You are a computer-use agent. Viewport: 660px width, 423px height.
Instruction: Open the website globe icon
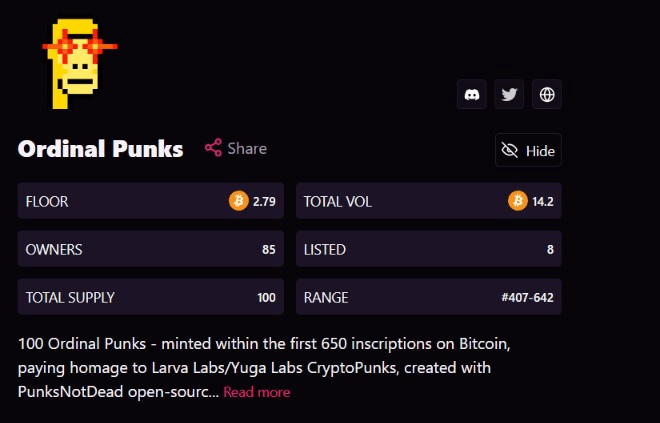[547, 94]
